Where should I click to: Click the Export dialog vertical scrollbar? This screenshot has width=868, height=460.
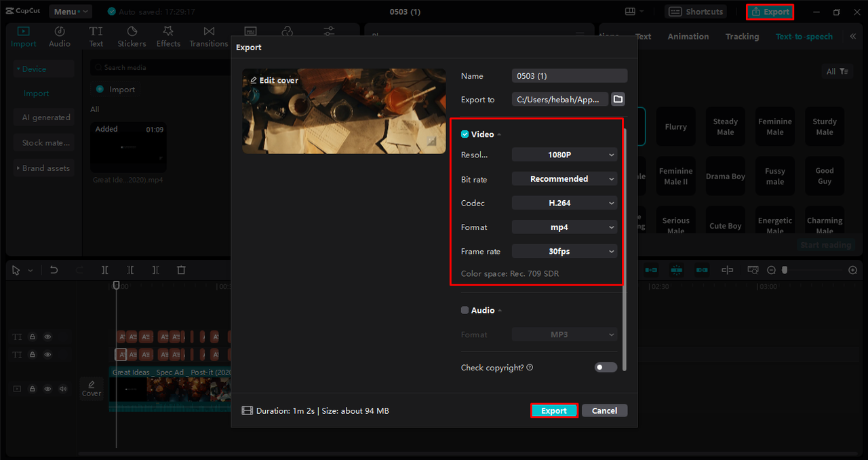coord(624,248)
